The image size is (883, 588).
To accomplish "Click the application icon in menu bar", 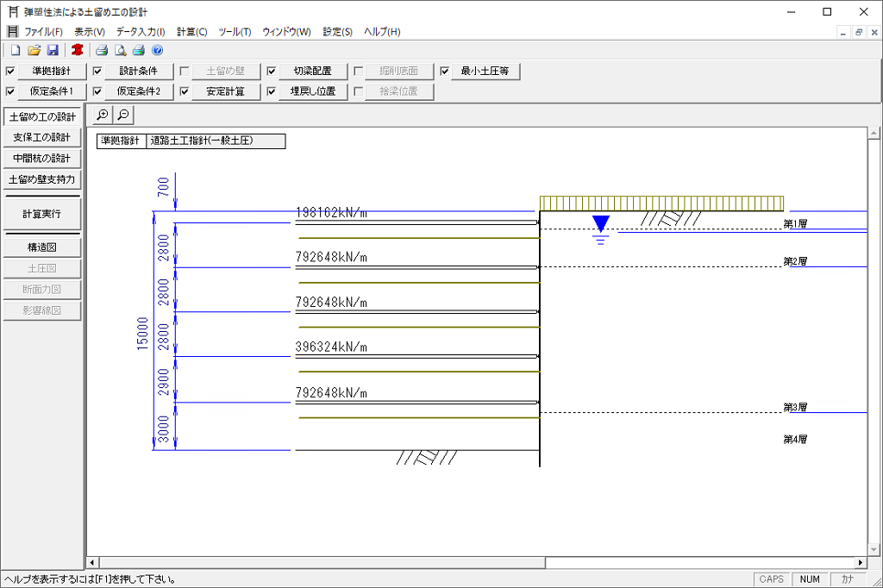I will tap(12, 32).
